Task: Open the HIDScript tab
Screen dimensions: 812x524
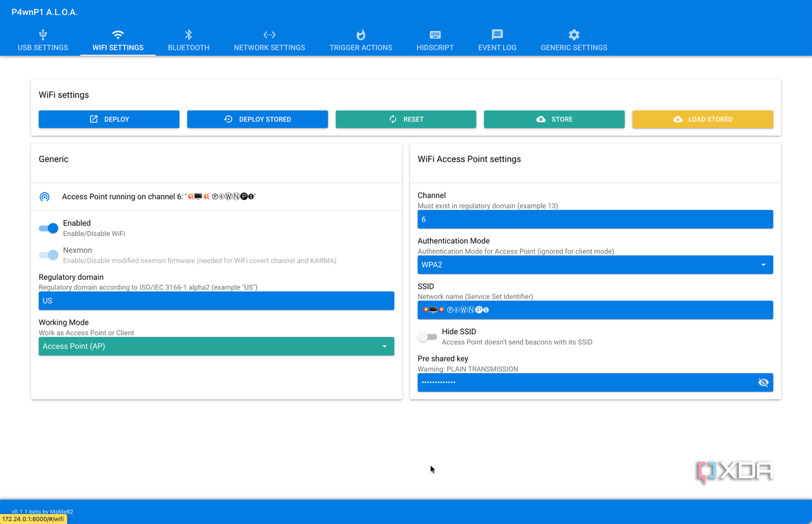Action: click(435, 41)
